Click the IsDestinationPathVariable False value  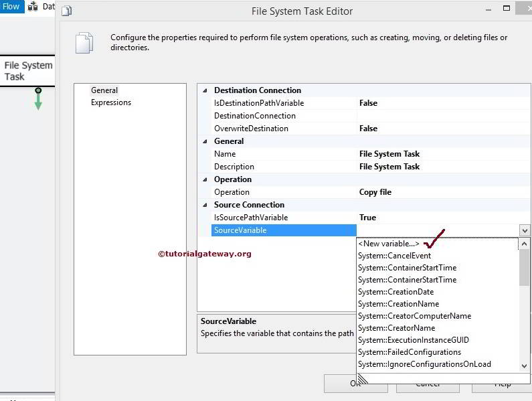[368, 103]
